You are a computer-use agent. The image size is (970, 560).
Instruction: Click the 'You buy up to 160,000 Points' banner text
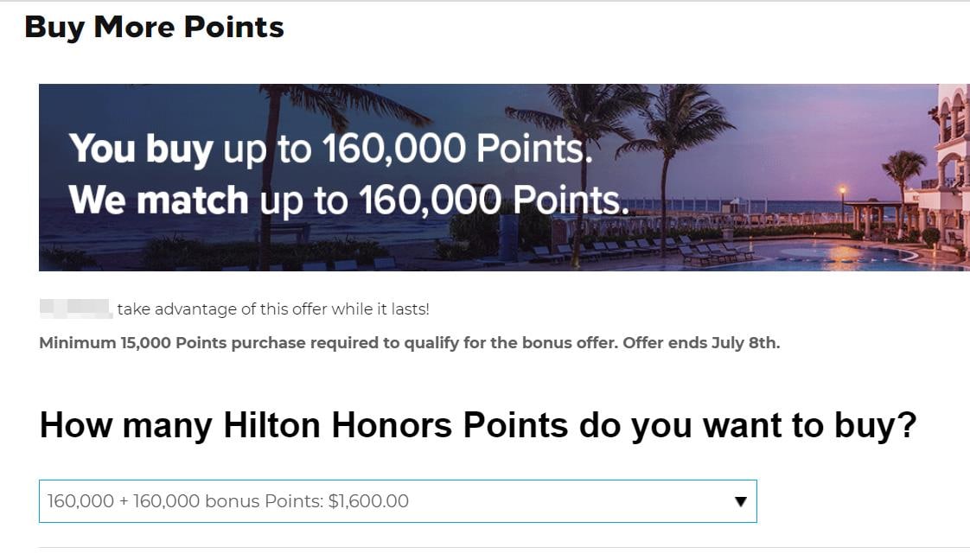(x=331, y=150)
